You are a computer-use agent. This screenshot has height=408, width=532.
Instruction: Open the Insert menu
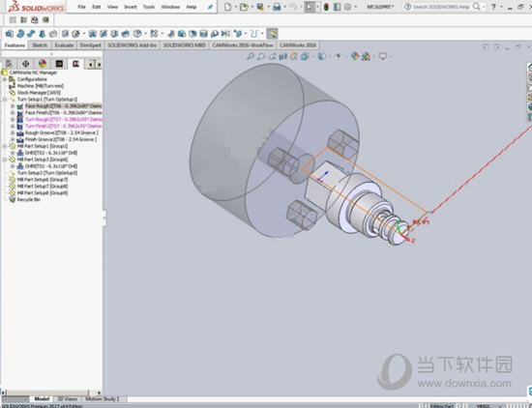pyautogui.click(x=131, y=7)
